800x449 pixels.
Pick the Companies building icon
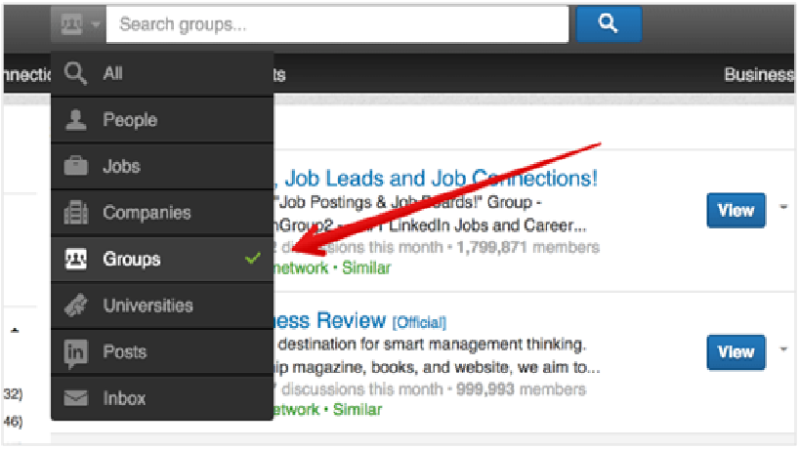tap(76, 212)
